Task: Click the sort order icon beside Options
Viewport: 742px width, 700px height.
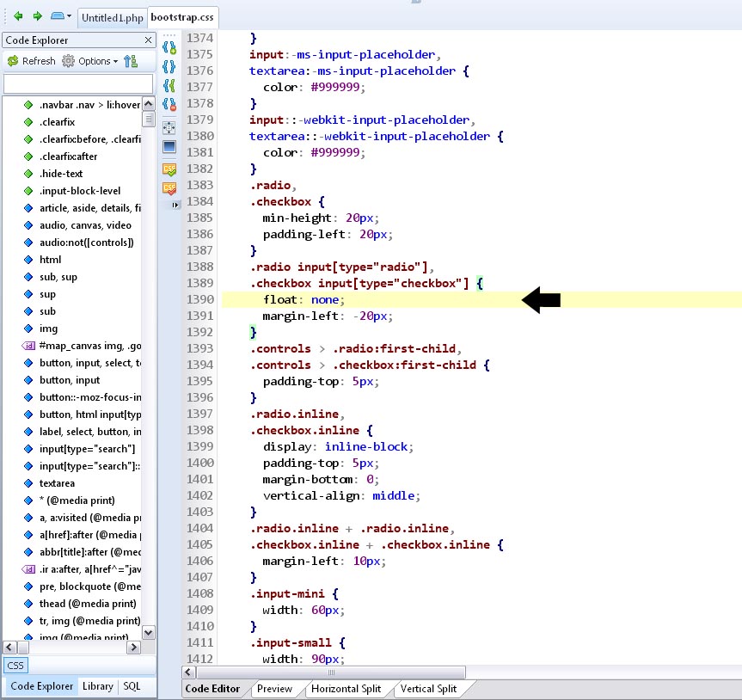Action: click(x=131, y=61)
